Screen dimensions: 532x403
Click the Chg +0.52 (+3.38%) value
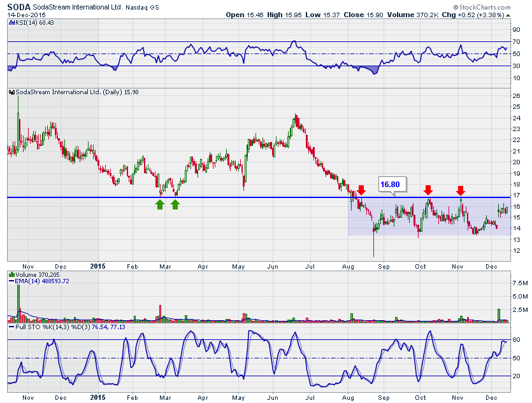tap(467, 14)
